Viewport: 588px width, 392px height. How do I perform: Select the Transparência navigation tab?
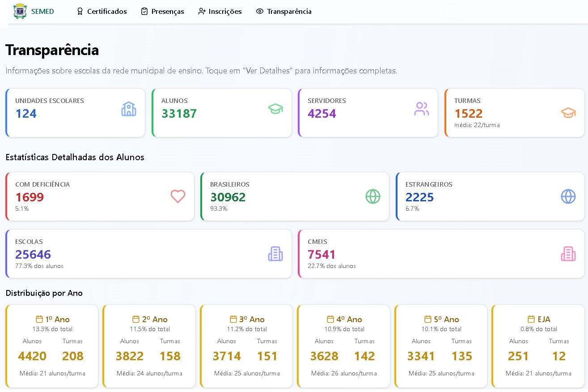284,12
